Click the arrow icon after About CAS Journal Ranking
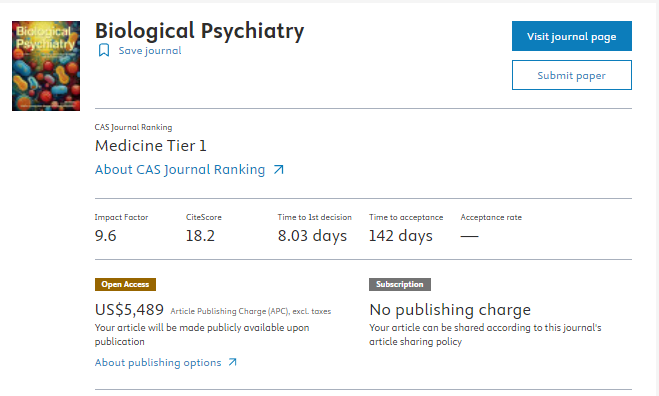The width and height of the screenshot is (659, 396). tap(279, 170)
